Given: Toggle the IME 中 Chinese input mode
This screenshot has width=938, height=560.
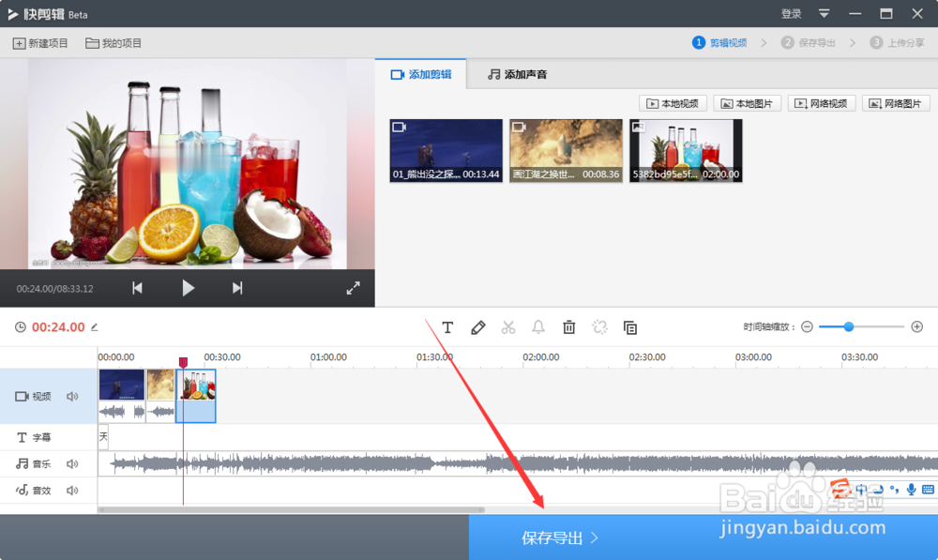Looking at the screenshot, I should (x=861, y=490).
